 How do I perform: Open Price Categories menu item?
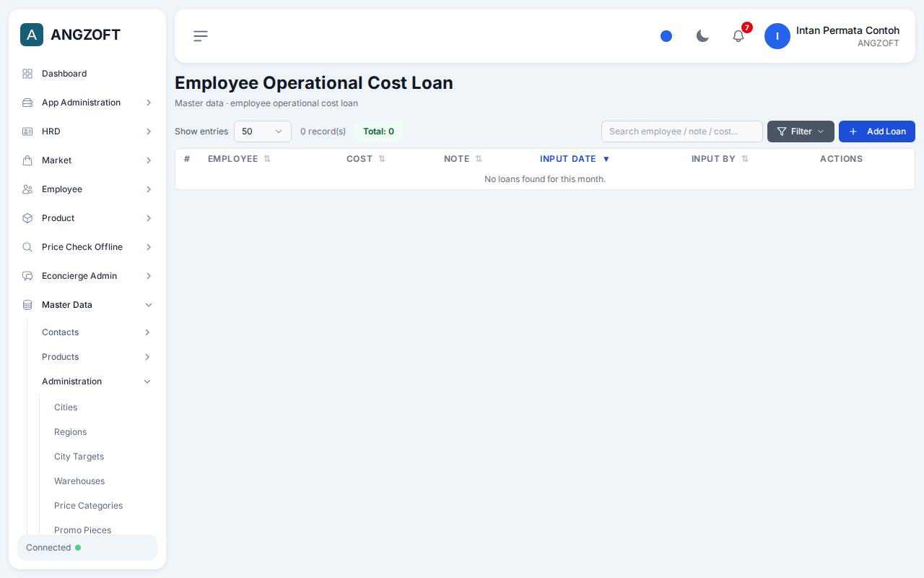[88, 506]
